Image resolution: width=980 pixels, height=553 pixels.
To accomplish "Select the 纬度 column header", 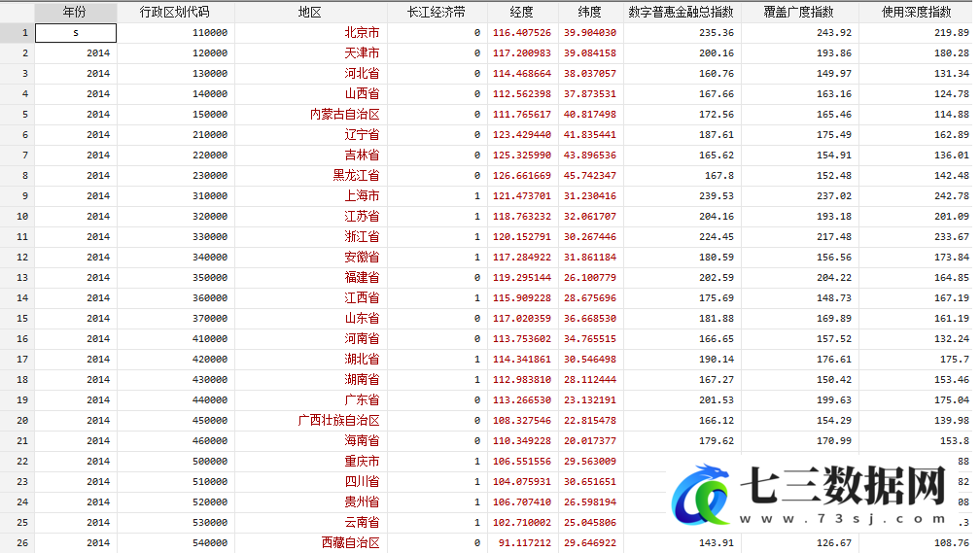I will [x=589, y=12].
